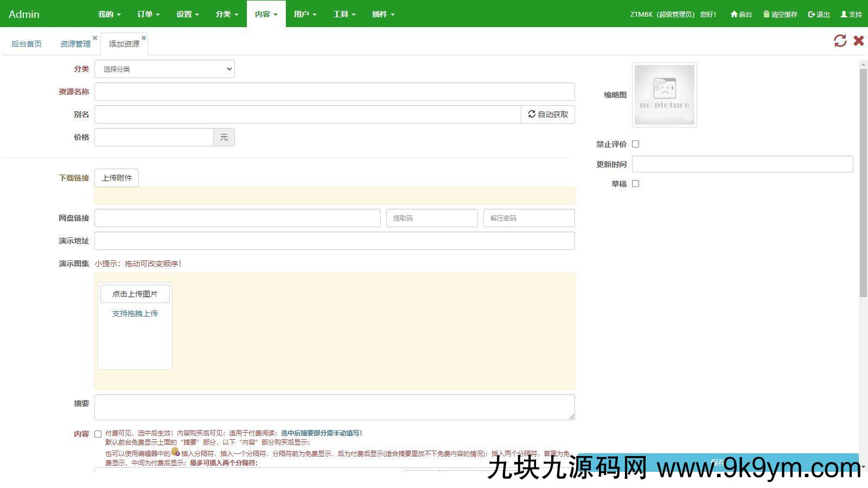
Task: Open the 选择分类 category dropdown
Action: pos(164,69)
